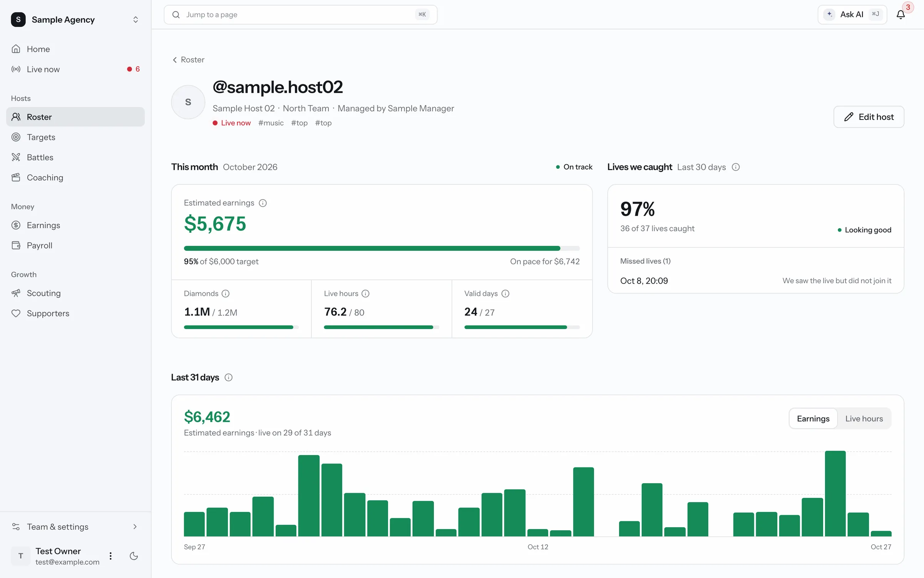Click test@example.com account email

67,562
